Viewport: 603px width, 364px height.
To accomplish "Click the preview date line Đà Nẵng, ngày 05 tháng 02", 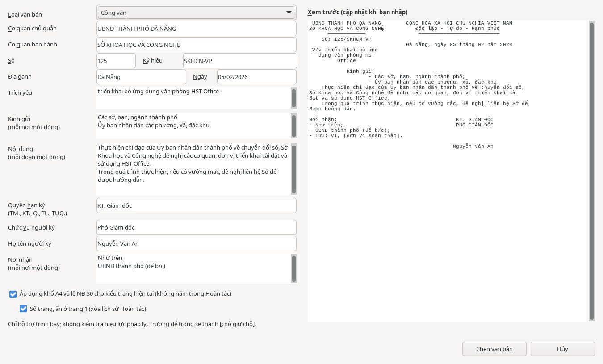I will pyautogui.click(x=459, y=45).
